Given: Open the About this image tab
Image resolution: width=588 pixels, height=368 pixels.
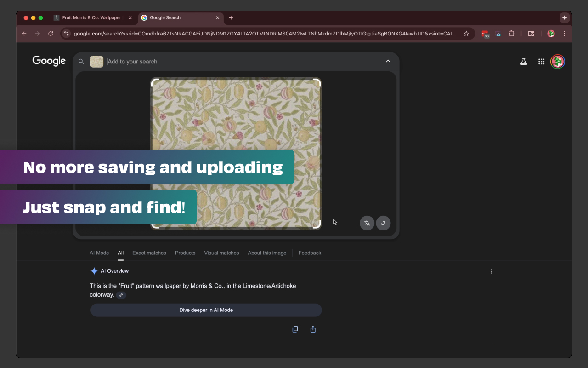Looking at the screenshot, I should point(267,253).
